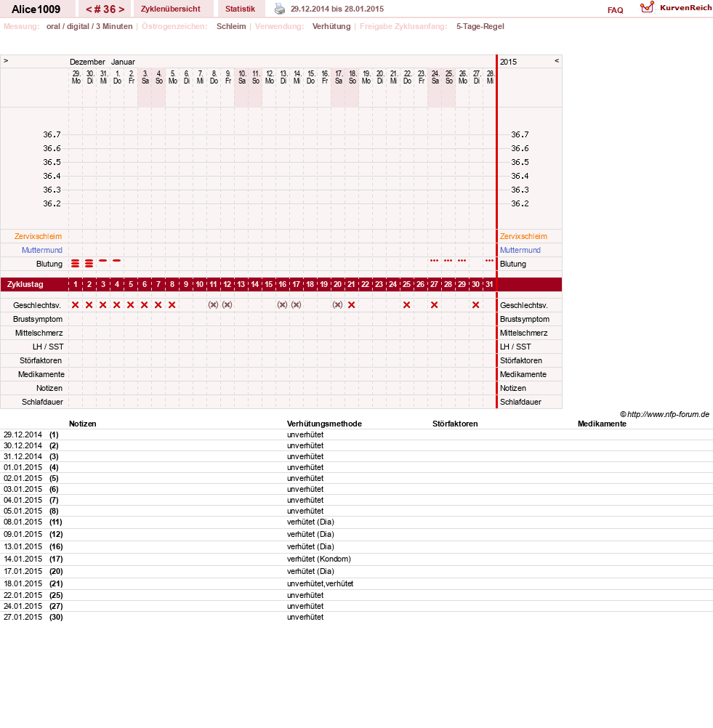Click spotting dots on 25. So
The width and height of the screenshot is (713, 728).
[448, 260]
